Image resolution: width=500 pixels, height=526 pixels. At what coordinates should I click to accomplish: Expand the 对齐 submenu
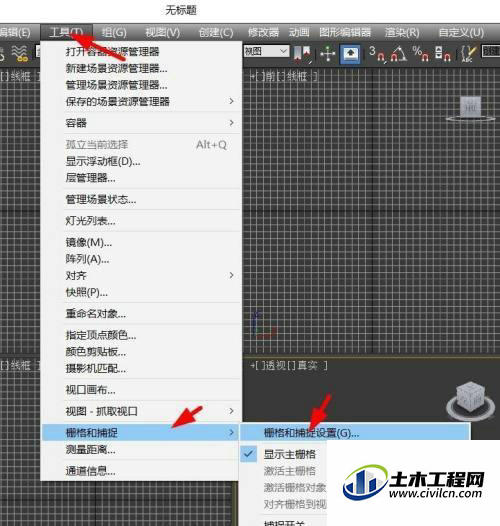coord(141,276)
